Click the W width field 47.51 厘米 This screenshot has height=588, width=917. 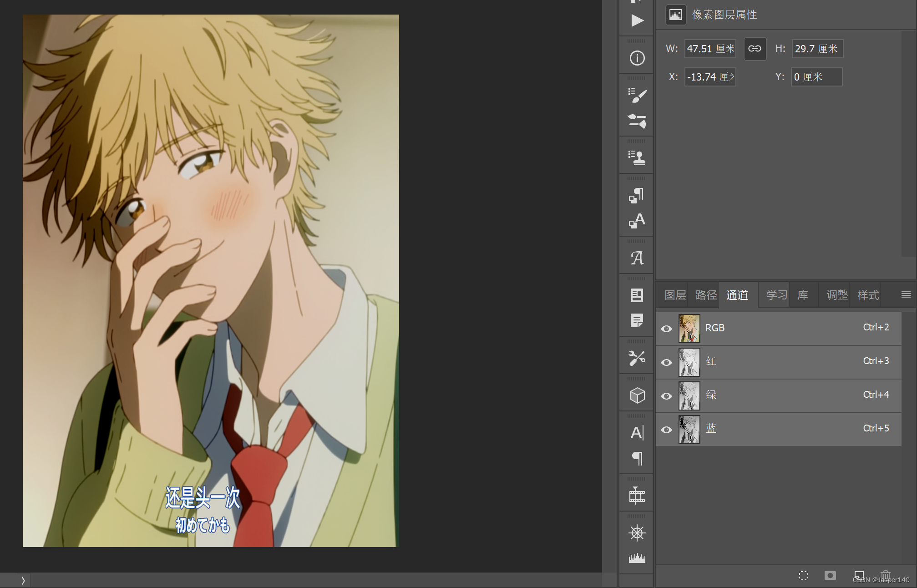710,49
